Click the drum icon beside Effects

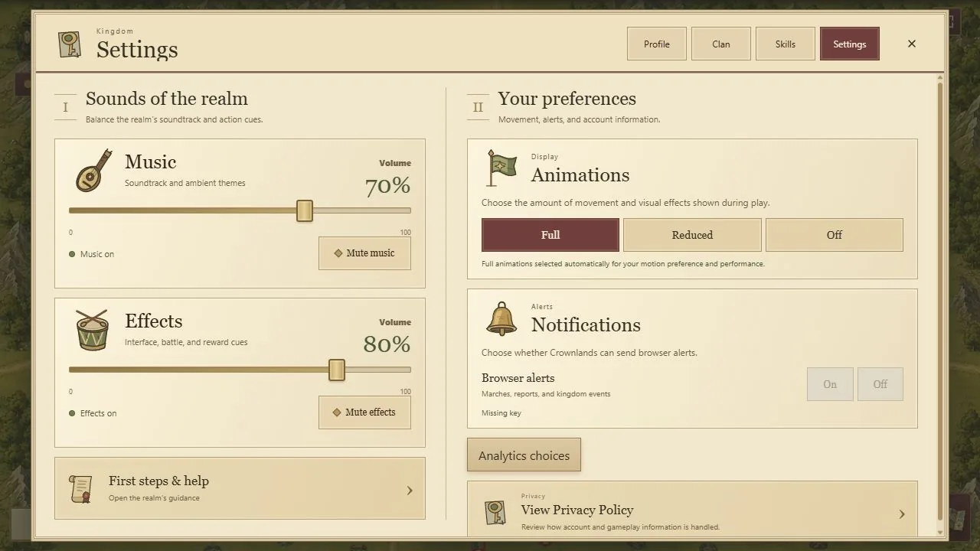tap(93, 330)
